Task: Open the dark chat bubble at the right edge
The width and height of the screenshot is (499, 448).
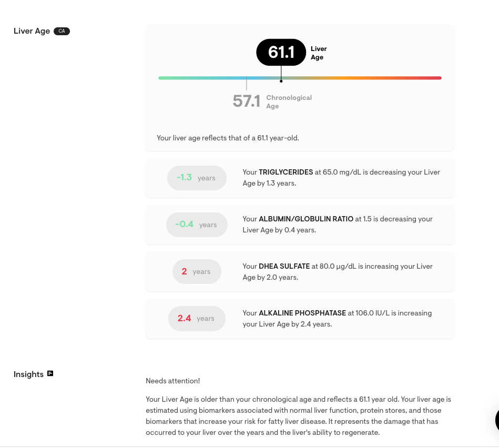Action: pos(497,421)
